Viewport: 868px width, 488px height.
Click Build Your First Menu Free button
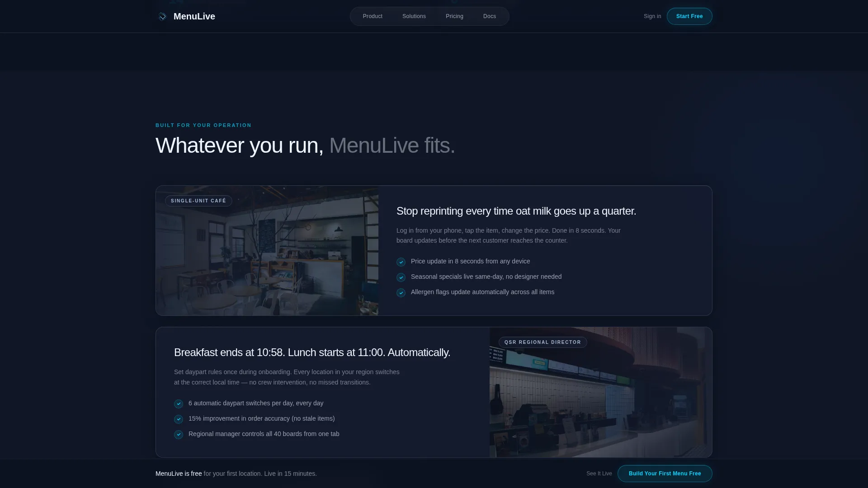point(665,474)
